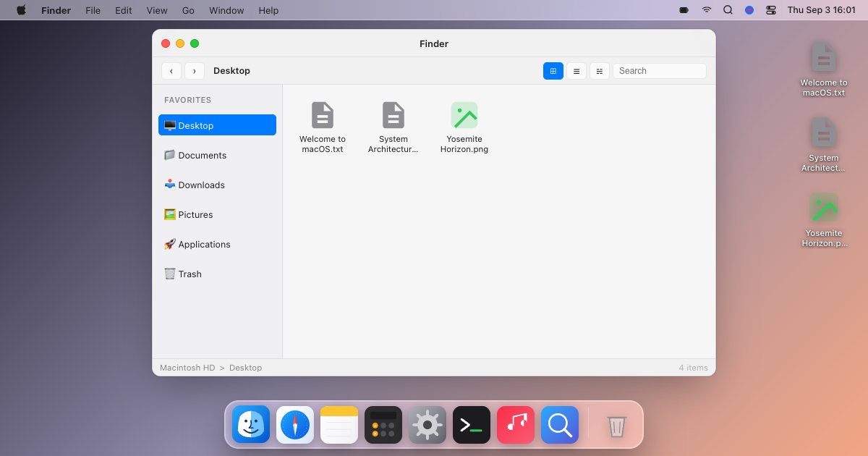Launch Safari from the Dock
The height and width of the screenshot is (456, 868).
295,425
